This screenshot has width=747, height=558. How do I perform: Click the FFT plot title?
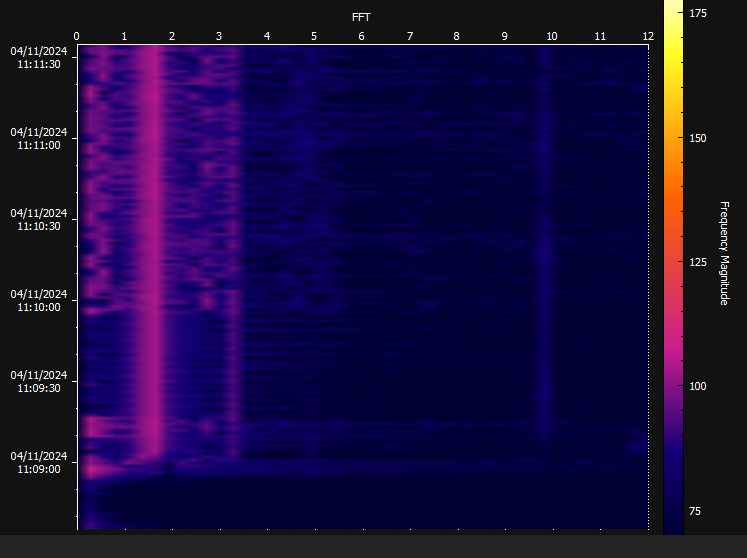pos(361,17)
